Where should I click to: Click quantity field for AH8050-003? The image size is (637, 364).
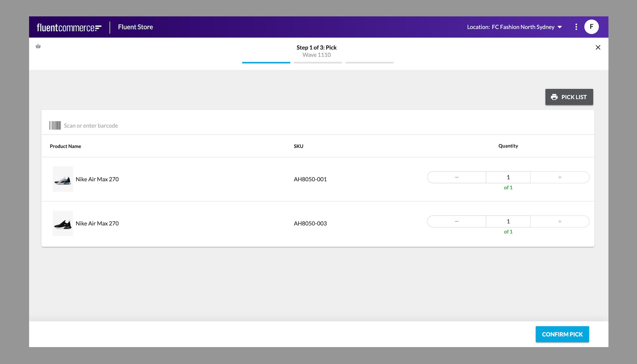point(508,221)
